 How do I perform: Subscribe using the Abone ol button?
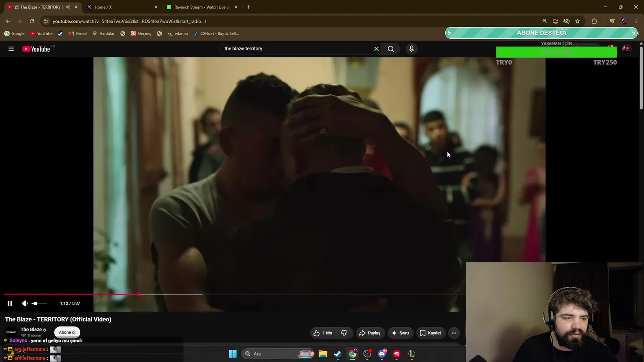(x=67, y=332)
